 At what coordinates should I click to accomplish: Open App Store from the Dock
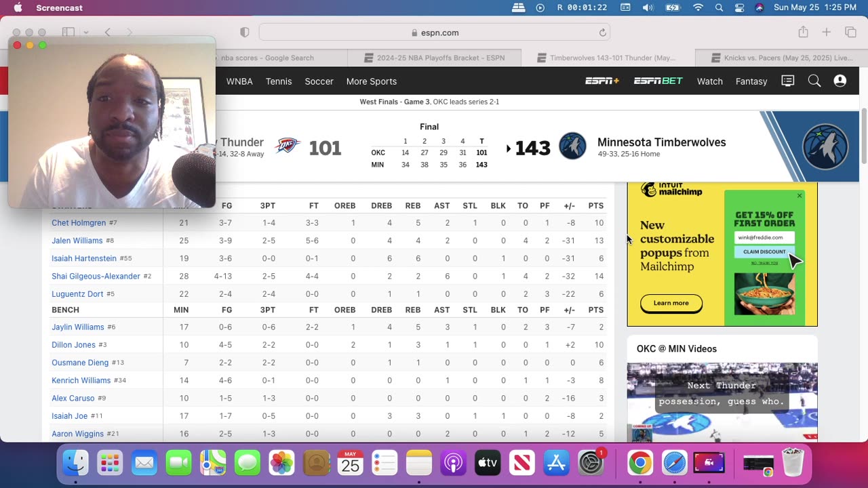[556, 463]
